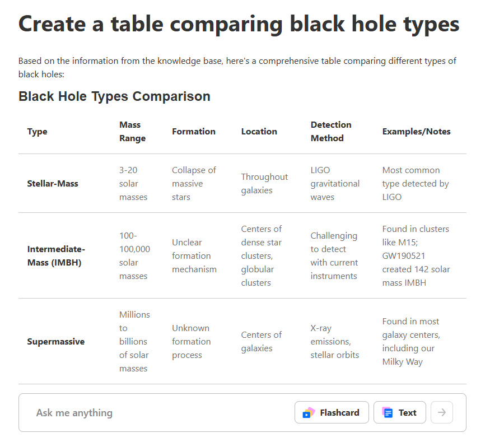Select the "Detection Method" column header
Image resolution: width=504 pixels, height=442 pixels.
(331, 132)
